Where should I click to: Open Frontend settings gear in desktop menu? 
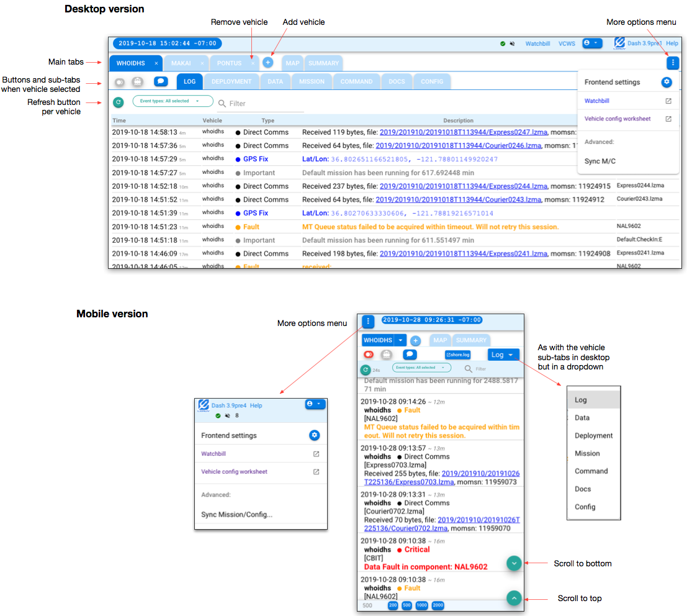coord(667,82)
